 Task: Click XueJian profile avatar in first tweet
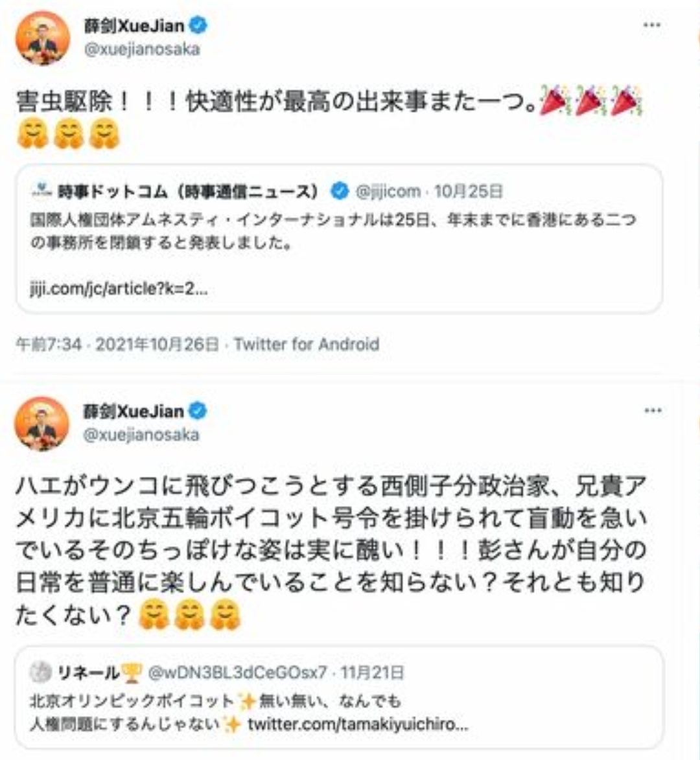click(x=43, y=38)
